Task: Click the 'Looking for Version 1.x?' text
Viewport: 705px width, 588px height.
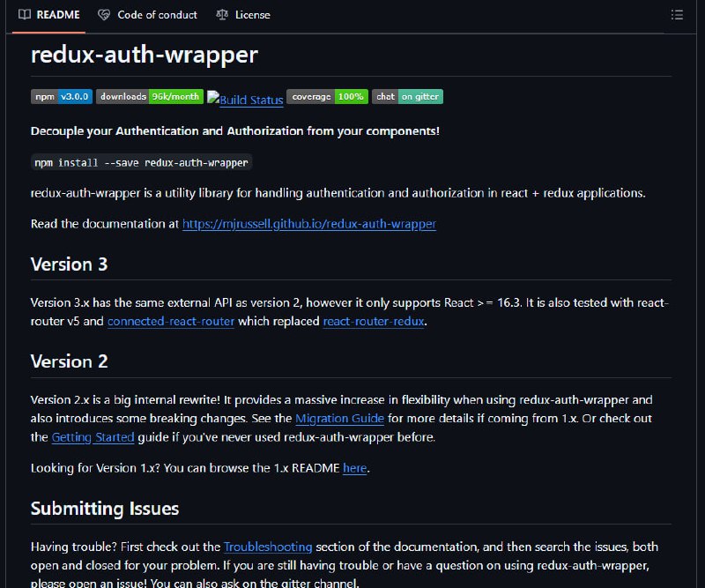Action: coord(200,468)
